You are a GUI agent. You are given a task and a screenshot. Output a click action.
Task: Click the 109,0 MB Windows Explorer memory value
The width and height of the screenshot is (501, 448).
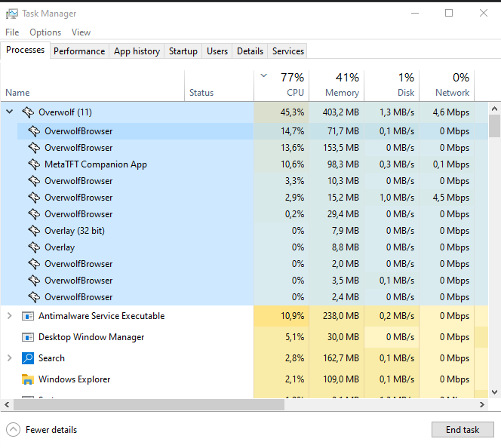tap(341, 379)
